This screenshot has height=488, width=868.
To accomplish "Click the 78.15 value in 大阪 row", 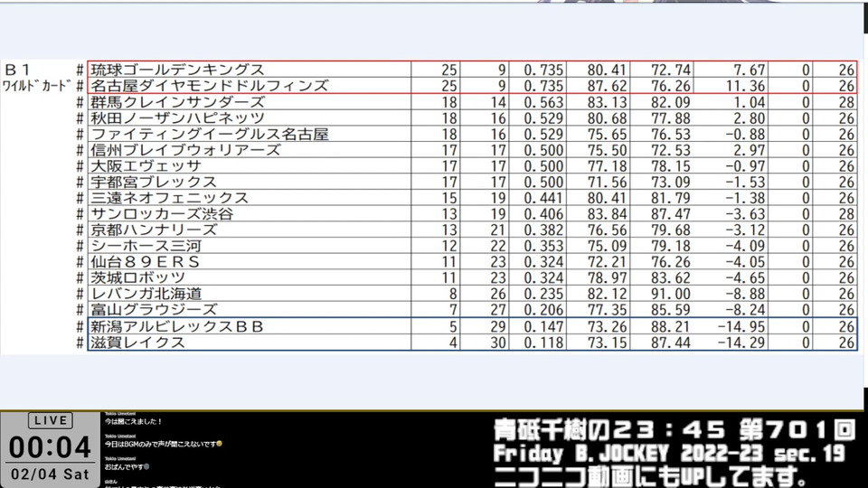I will [x=671, y=166].
